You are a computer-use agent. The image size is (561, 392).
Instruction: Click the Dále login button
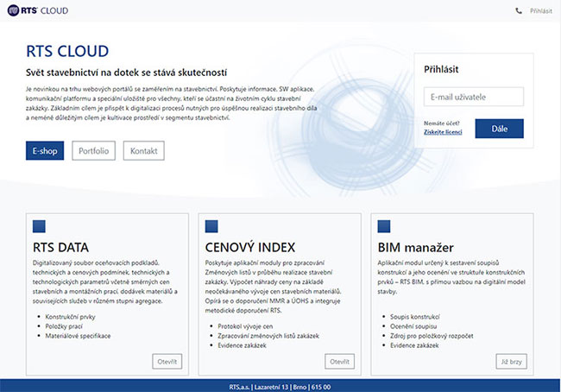pos(500,129)
